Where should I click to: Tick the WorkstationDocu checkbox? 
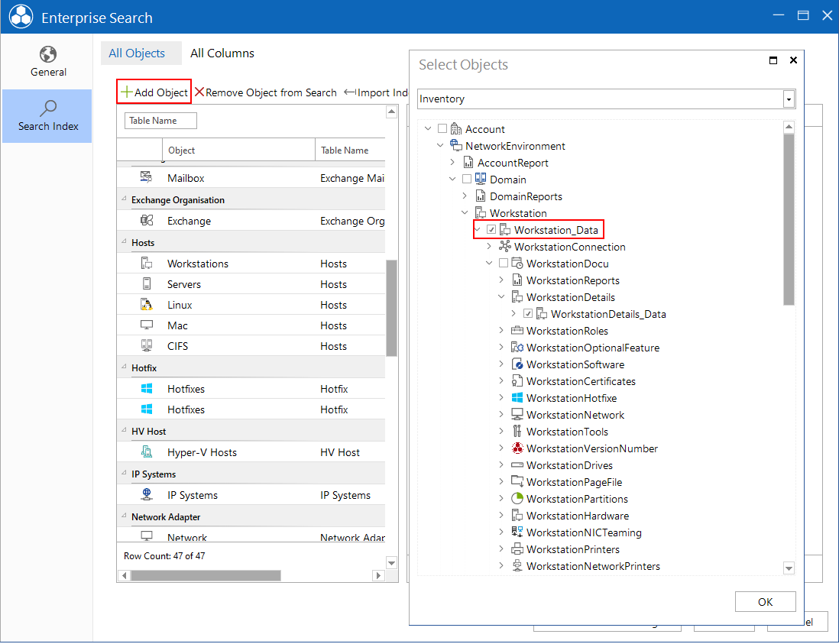point(504,263)
